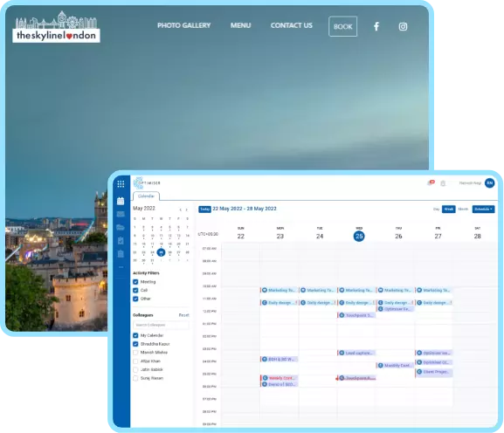The width and height of the screenshot is (504, 433).
Task: Uncheck the Call activity filter
Action: (x=135, y=291)
